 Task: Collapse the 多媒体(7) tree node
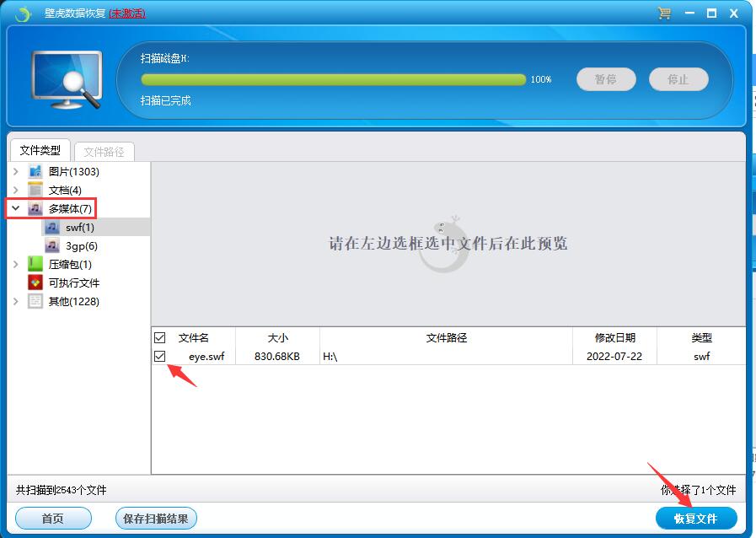point(16,208)
